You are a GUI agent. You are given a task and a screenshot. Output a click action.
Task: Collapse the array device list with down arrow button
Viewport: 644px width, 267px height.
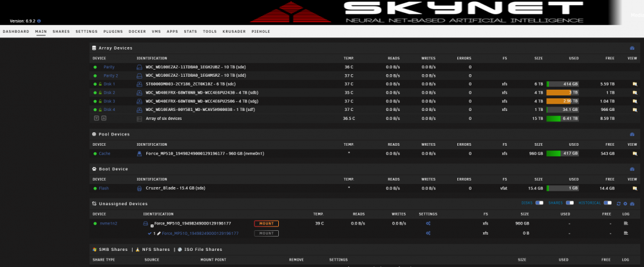(97, 118)
